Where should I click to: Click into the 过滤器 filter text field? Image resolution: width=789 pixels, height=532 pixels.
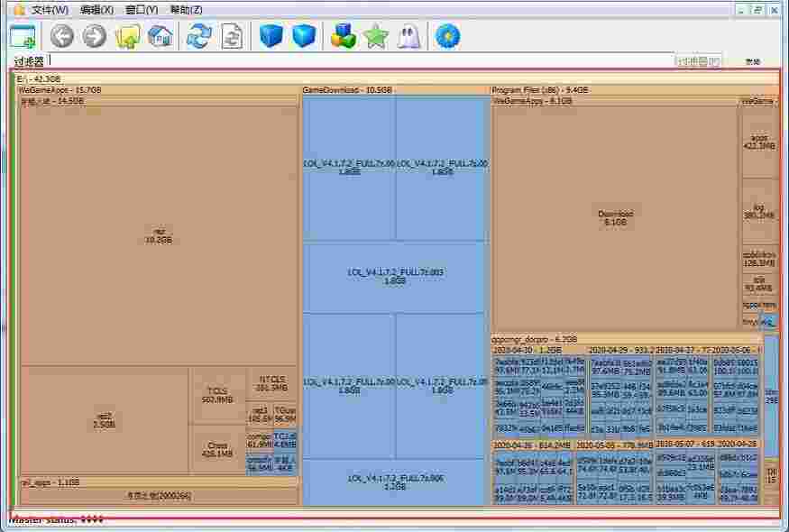pos(361,61)
